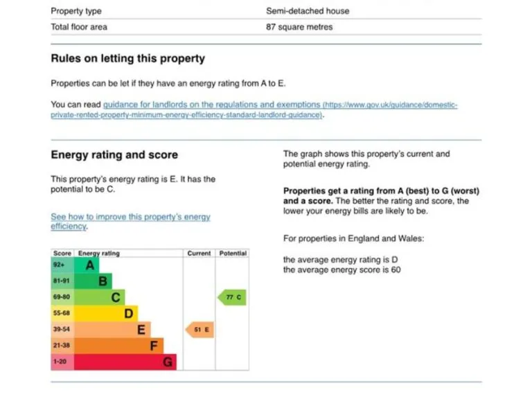Click the 92+ score cell
Screen dimensions: 532x399
tap(62, 265)
